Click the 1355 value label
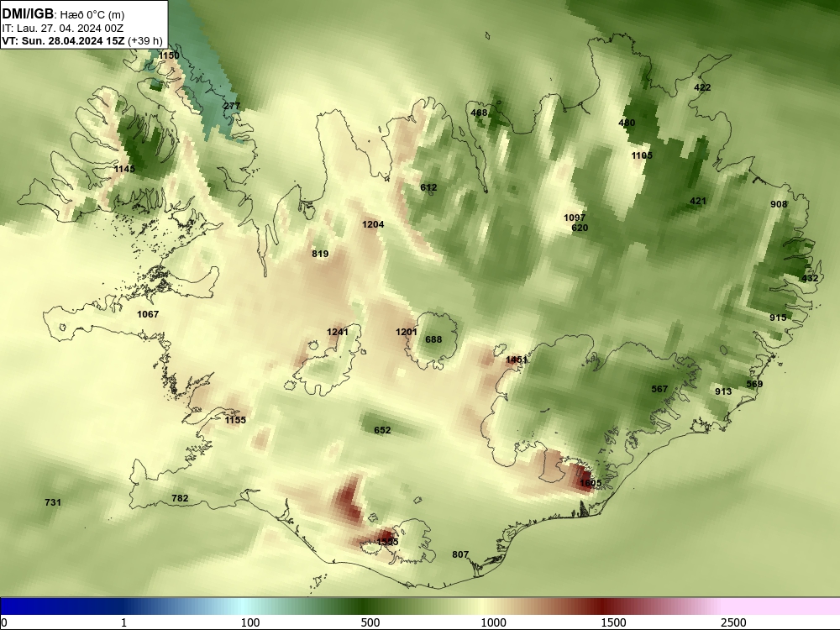The height and width of the screenshot is (630, 840). pos(387,542)
